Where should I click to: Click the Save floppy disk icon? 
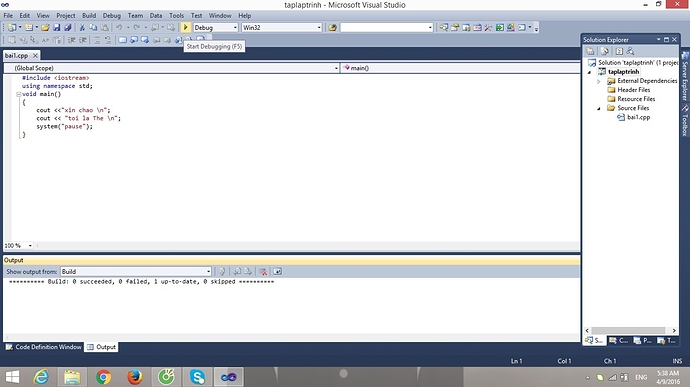57,27
